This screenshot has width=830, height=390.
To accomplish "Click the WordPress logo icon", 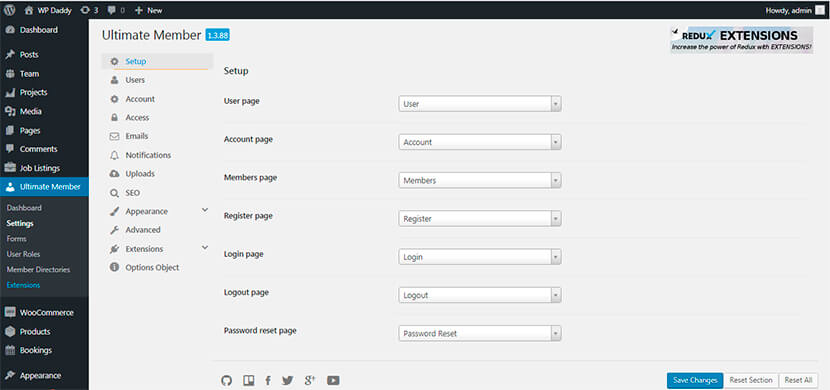I will point(10,10).
